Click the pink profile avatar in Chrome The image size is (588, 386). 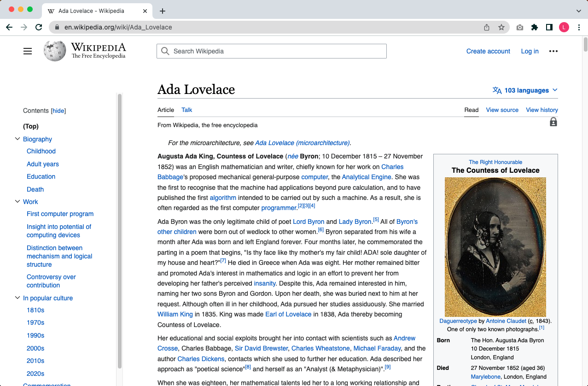[x=564, y=27]
